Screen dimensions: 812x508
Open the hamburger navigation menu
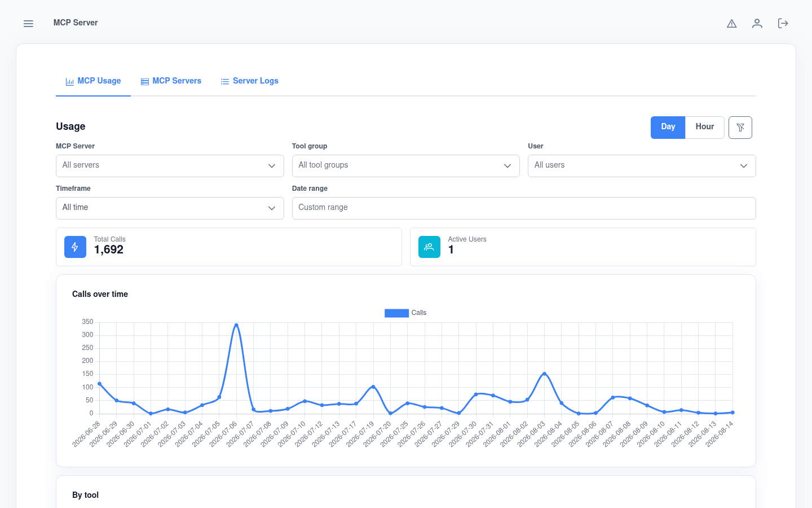point(28,23)
